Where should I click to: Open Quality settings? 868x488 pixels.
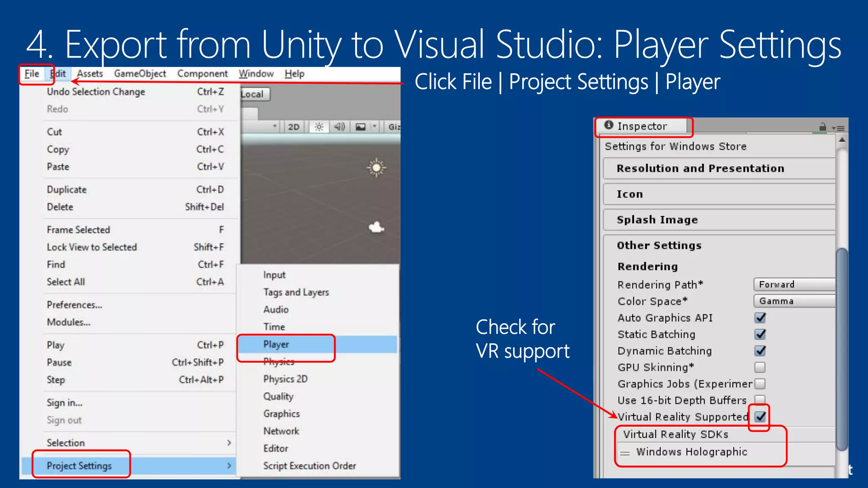(318, 396)
